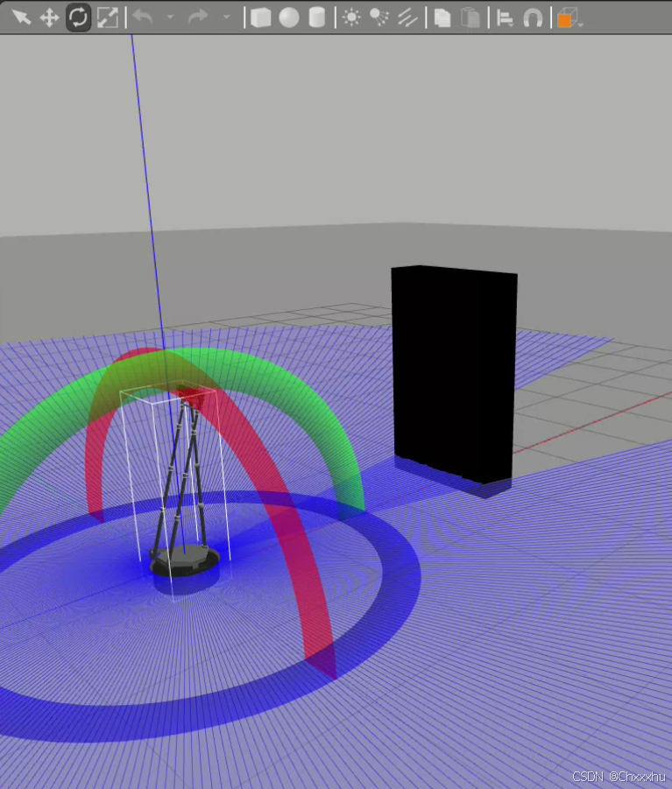This screenshot has height=789, width=672.
Task: Activate the Translate mode tool
Action: tap(49, 18)
